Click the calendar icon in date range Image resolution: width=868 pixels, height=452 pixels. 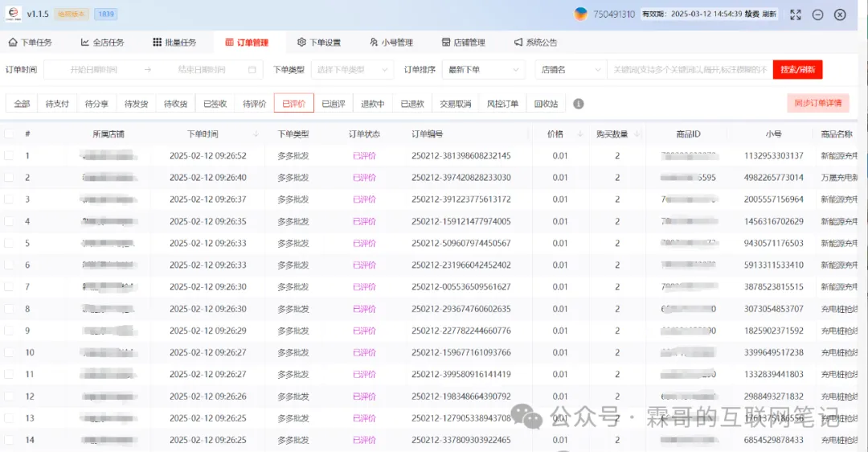252,70
